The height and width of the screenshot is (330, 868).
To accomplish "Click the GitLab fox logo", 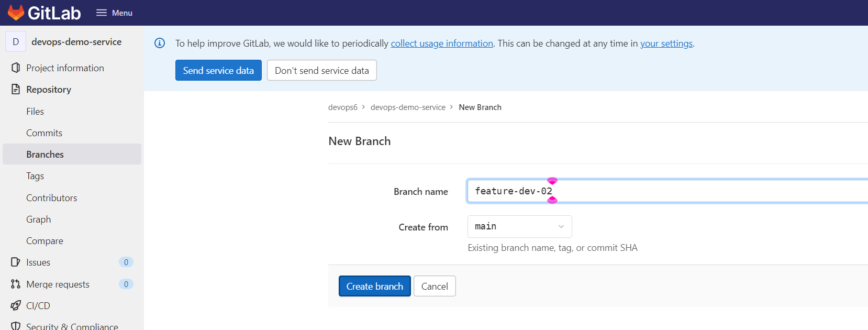I will [x=16, y=13].
